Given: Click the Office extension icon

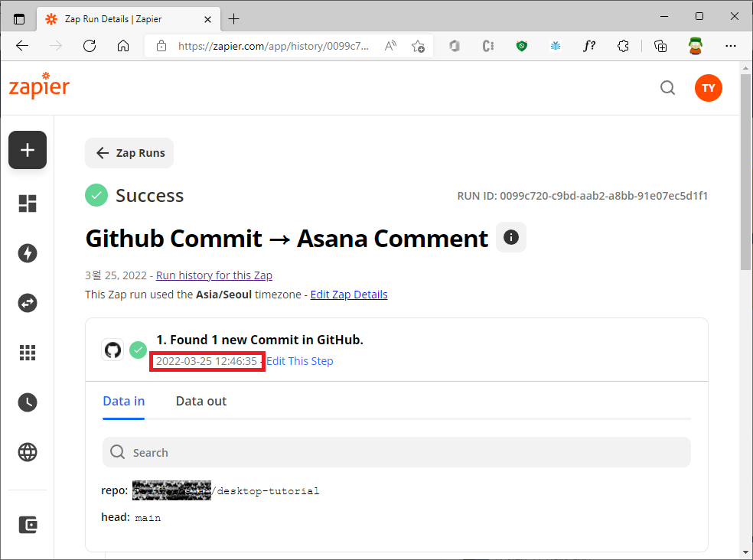Looking at the screenshot, I should 455,46.
